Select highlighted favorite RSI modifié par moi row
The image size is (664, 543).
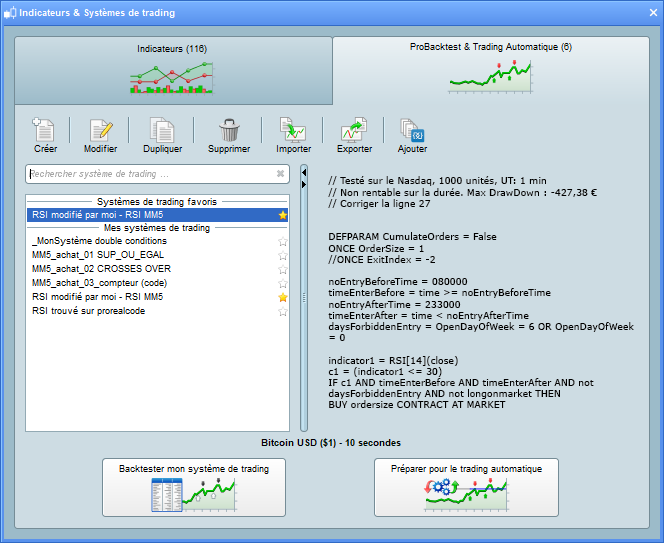pos(157,215)
